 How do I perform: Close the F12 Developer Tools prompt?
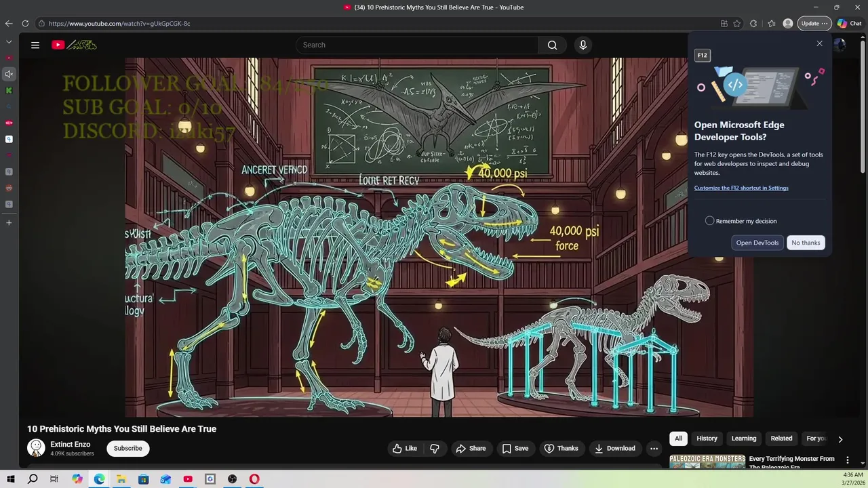pyautogui.click(x=819, y=43)
